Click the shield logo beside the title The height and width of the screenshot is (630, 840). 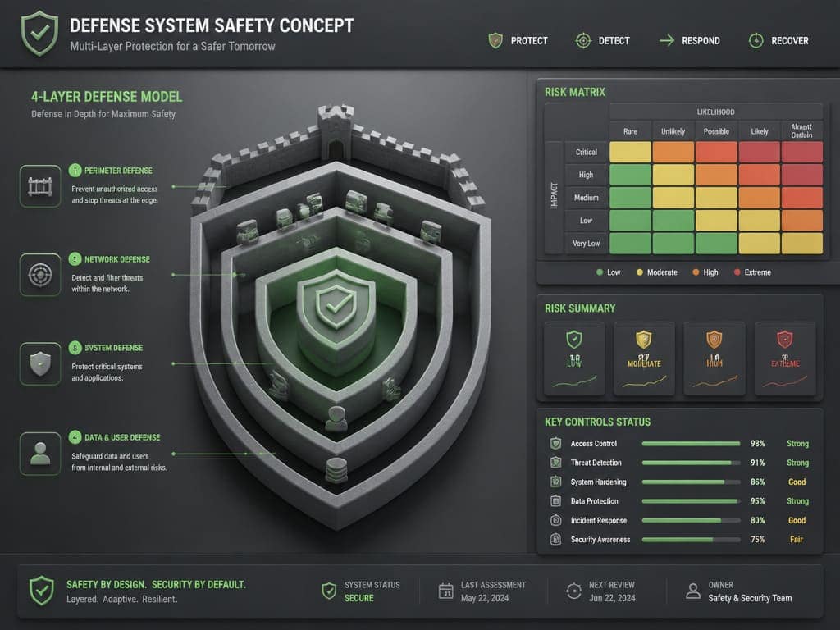tap(39, 33)
